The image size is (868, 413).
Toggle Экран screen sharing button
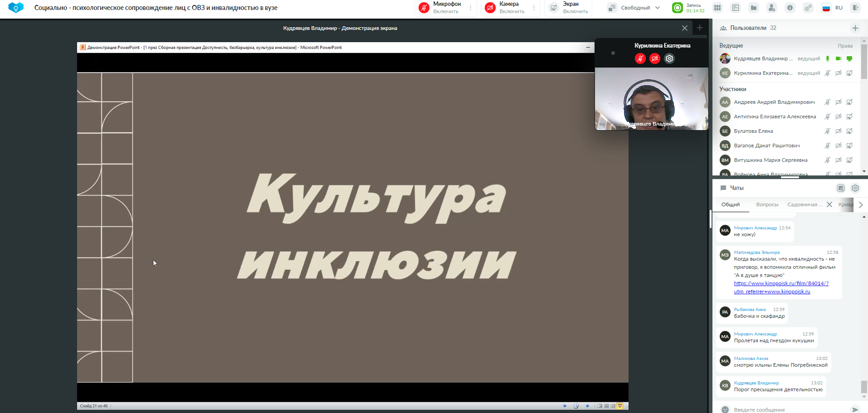(554, 8)
